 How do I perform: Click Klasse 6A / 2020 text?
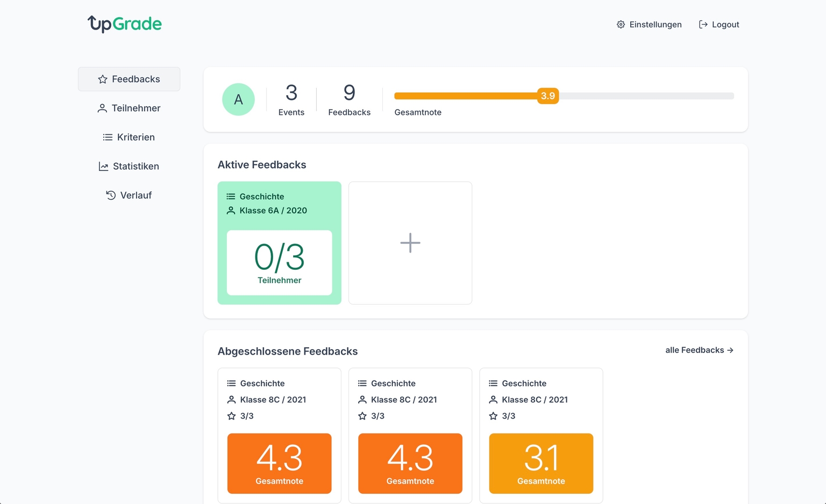tap(273, 210)
